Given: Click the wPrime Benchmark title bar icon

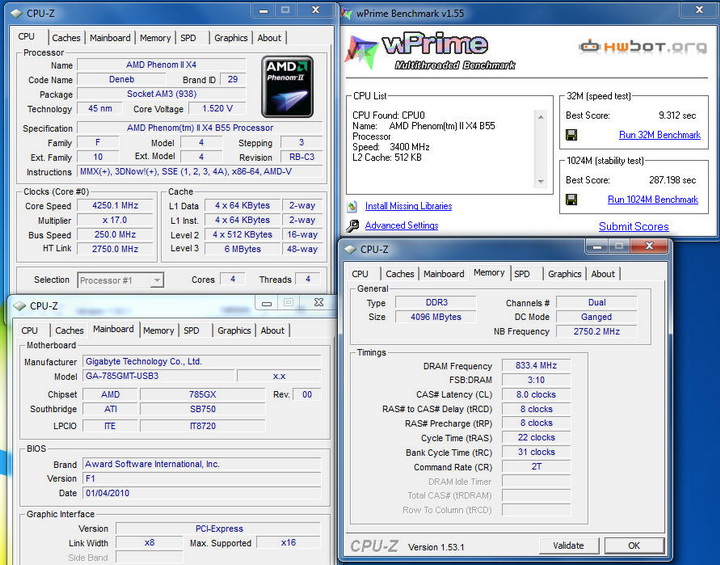Looking at the screenshot, I should (346, 13).
